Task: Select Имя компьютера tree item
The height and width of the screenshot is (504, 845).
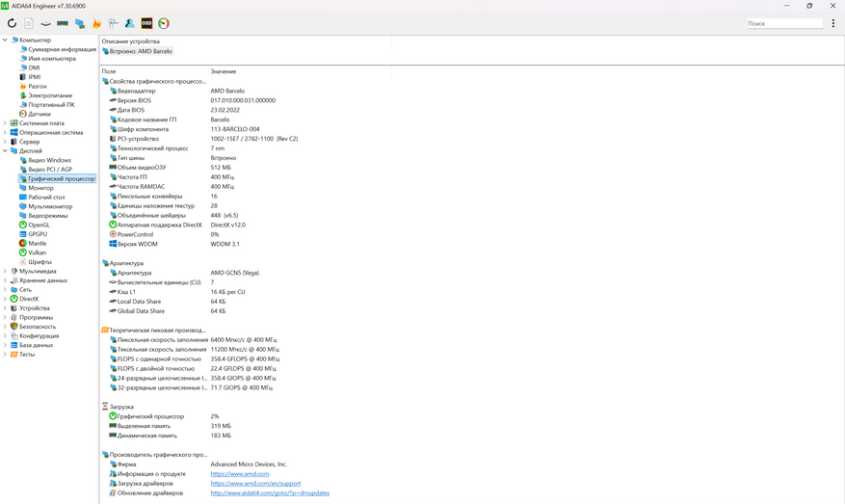Action: [x=52, y=58]
